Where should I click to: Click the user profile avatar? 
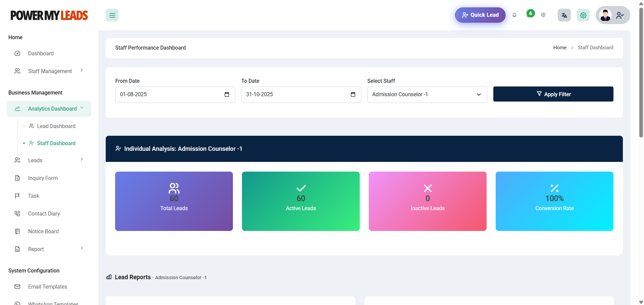tap(605, 15)
